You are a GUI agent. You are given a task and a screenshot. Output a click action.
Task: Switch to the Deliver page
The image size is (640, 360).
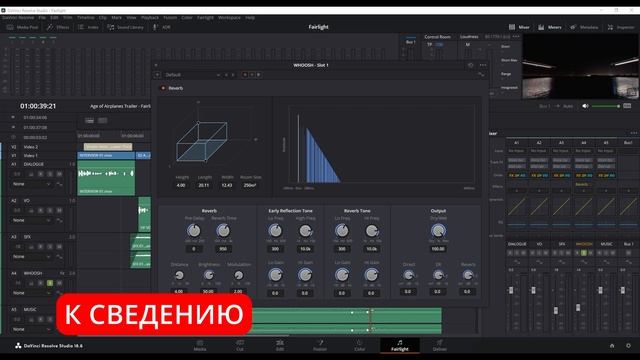440,345
